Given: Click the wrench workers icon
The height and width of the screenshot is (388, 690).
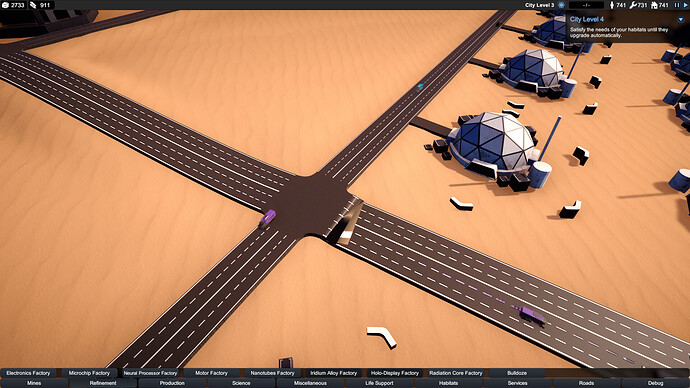Looking at the screenshot, I should pos(633,5).
